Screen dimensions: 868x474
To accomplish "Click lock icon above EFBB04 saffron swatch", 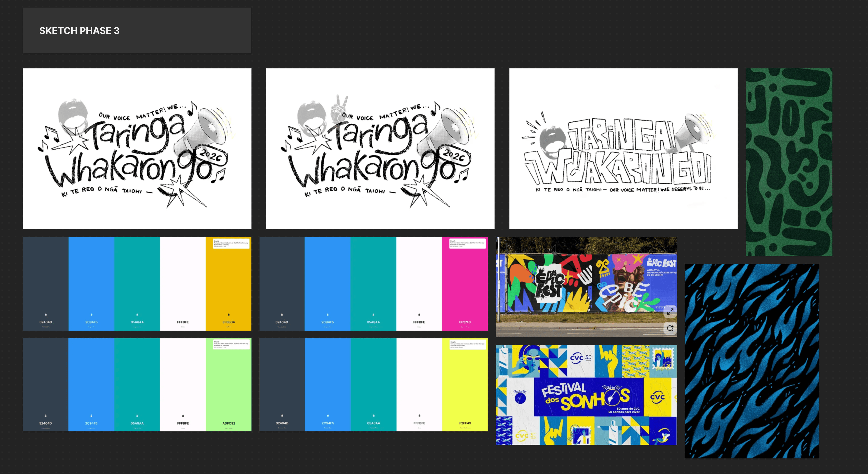I will pyautogui.click(x=229, y=314).
